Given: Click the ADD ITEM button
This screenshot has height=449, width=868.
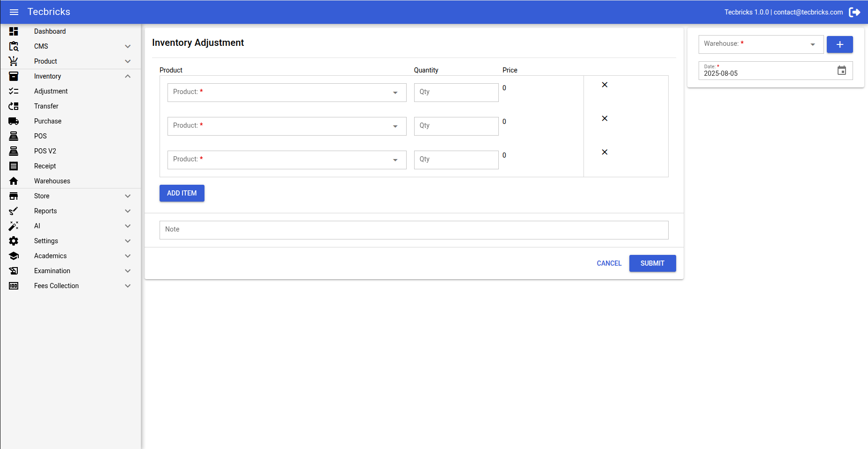Looking at the screenshot, I should pos(182,193).
